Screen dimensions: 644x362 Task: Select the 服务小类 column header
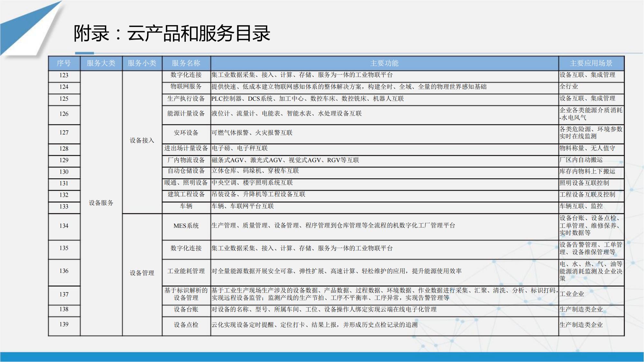click(142, 63)
